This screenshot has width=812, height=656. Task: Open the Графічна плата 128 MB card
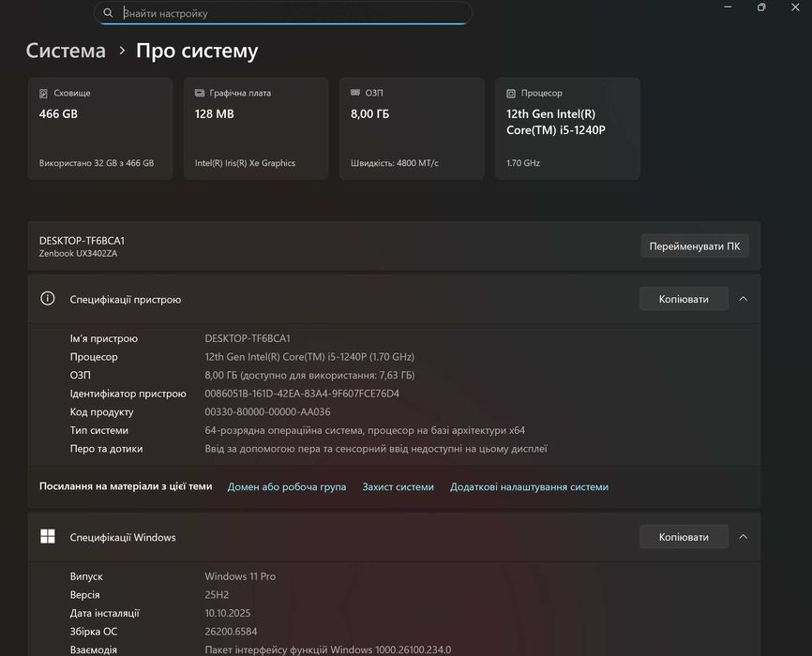coord(256,128)
